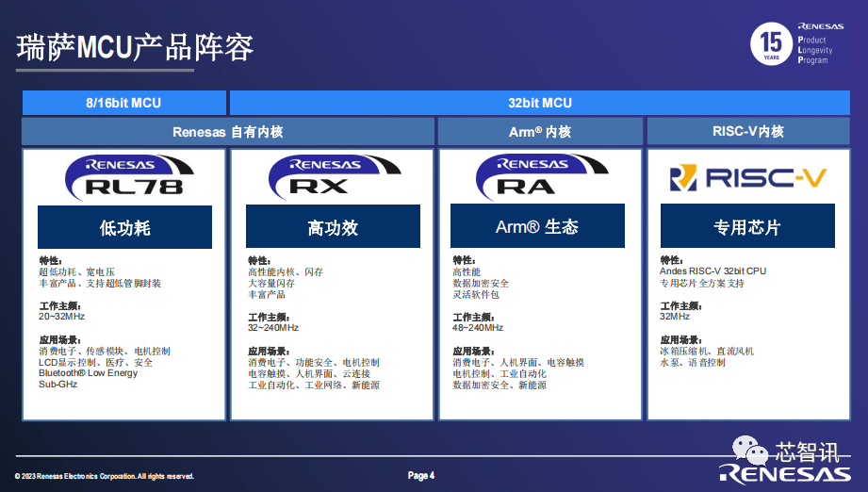Click the text 专用芯片全方案支持

click(x=702, y=284)
